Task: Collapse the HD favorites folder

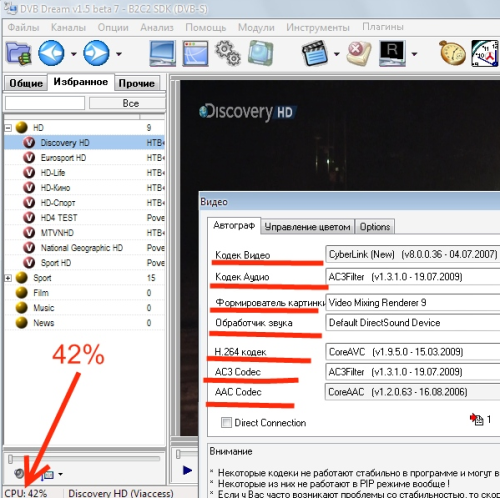Action: coord(8,128)
